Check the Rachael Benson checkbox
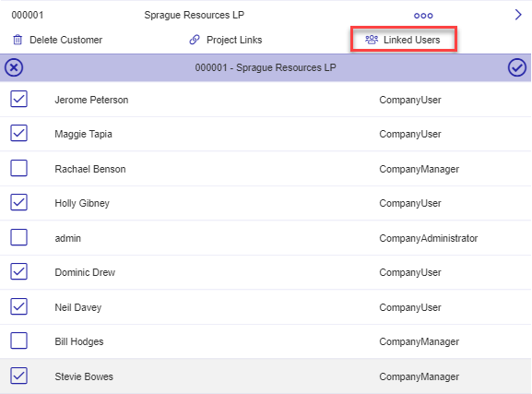The height and width of the screenshot is (394, 532). click(18, 168)
